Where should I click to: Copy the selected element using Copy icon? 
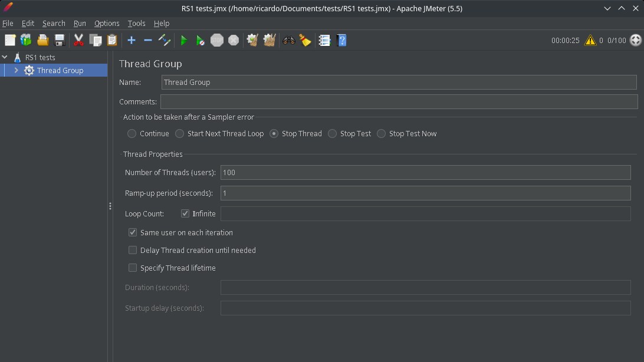(96, 40)
